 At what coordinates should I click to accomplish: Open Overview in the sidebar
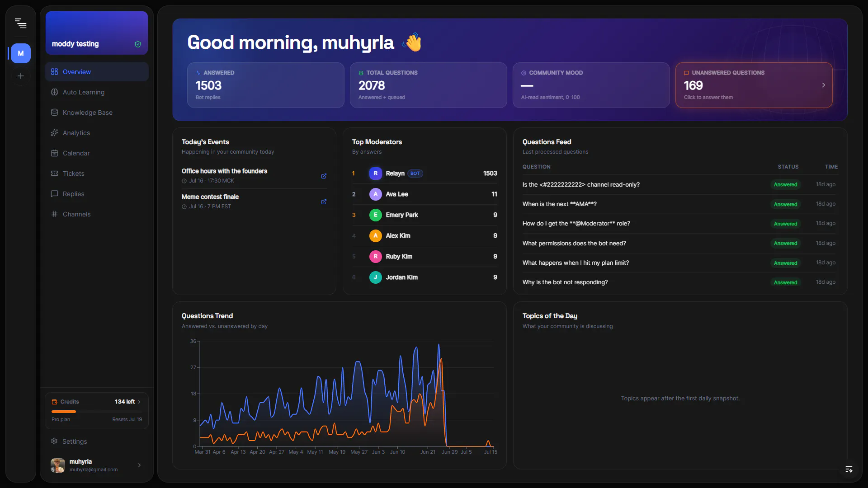coord(97,72)
